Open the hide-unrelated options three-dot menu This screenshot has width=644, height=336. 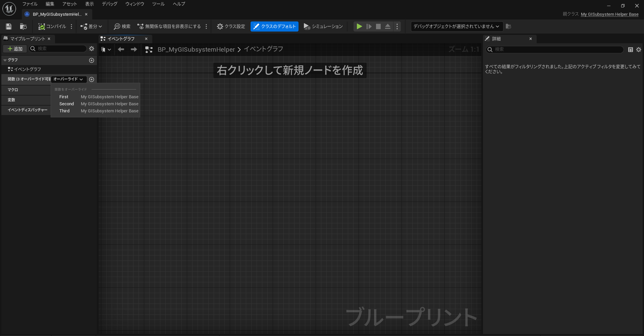coord(206,26)
